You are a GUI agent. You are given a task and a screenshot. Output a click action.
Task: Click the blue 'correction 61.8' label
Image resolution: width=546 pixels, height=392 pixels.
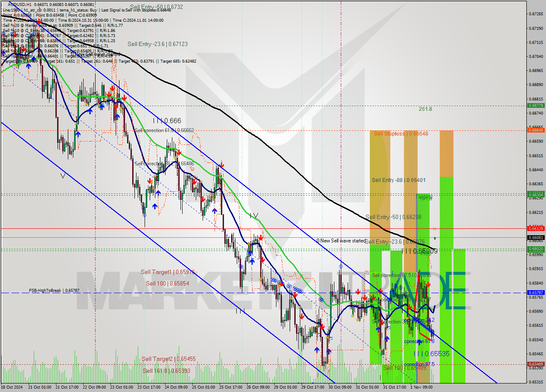[x=419, y=341]
